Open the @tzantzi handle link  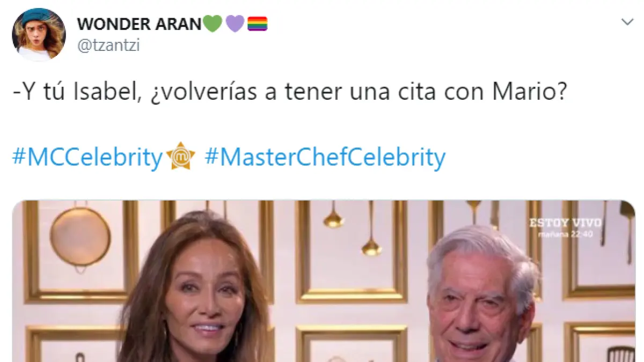108,46
